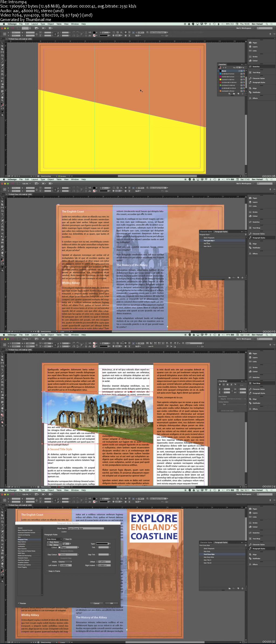This screenshot has width=276, height=644.
Task: Toggle the Overprint Gap checkbox
Action: click(59, 558)
